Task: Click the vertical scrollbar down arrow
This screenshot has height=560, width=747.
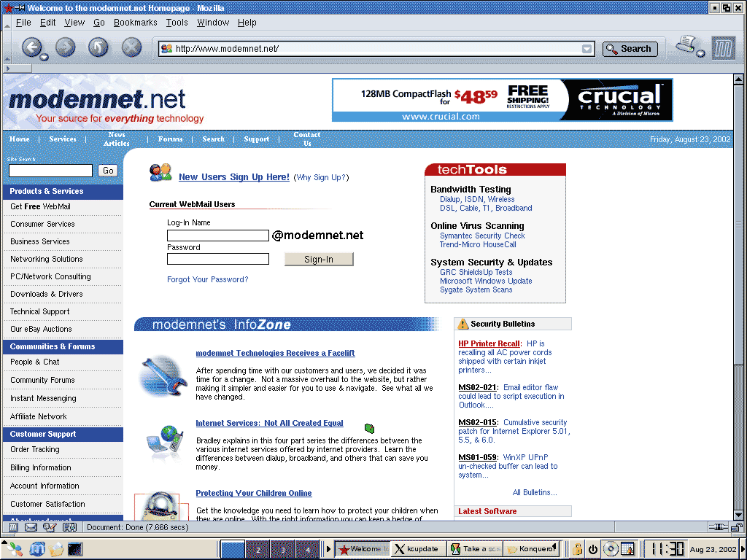Action: tap(738, 514)
